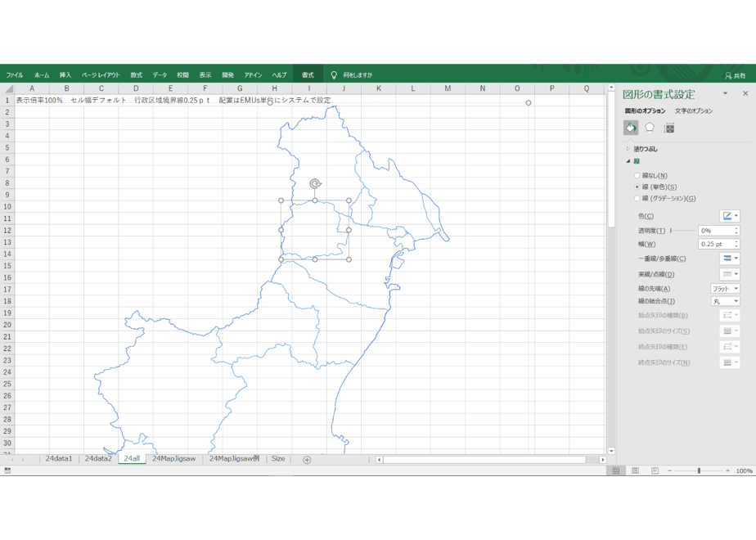This screenshot has height=540, width=756.
Task: Collapse the 線 section
Action: coord(628,161)
